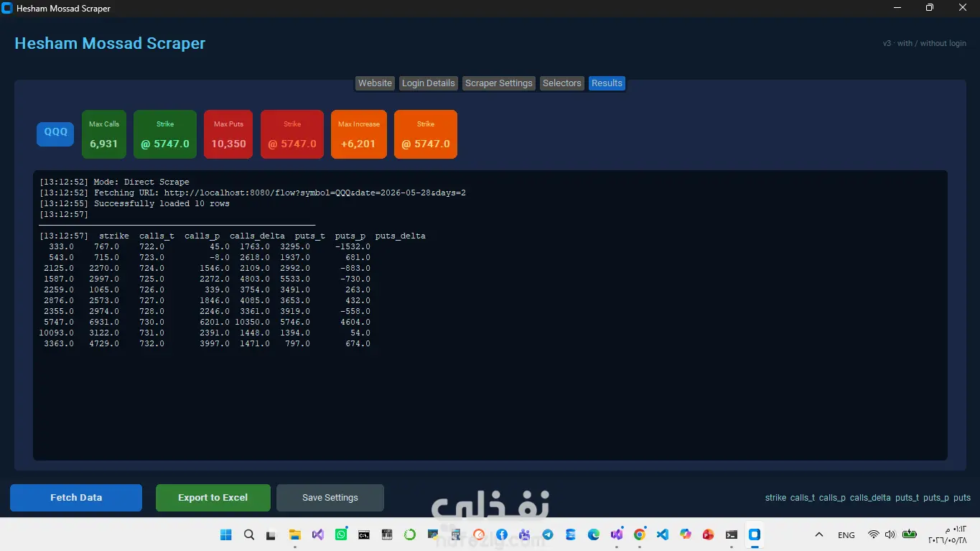Screen dimensions: 980x551
Task: Switch to the Results tab
Action: pos(607,83)
